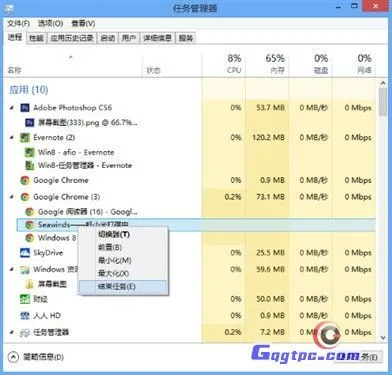
Task: Click the Win8-任务管理器 Evernote note icon
Action: tap(30, 165)
